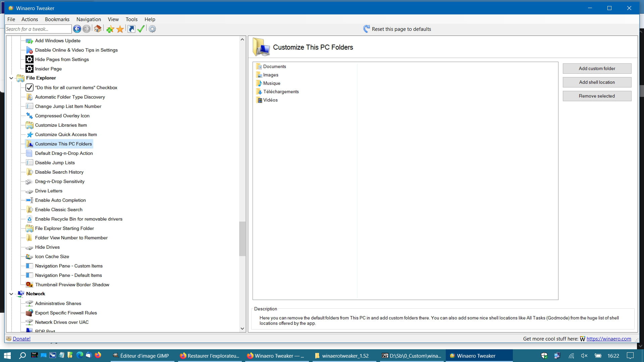This screenshot has height=362, width=644.
Task: Collapse the Network tree category
Action: tap(11, 294)
